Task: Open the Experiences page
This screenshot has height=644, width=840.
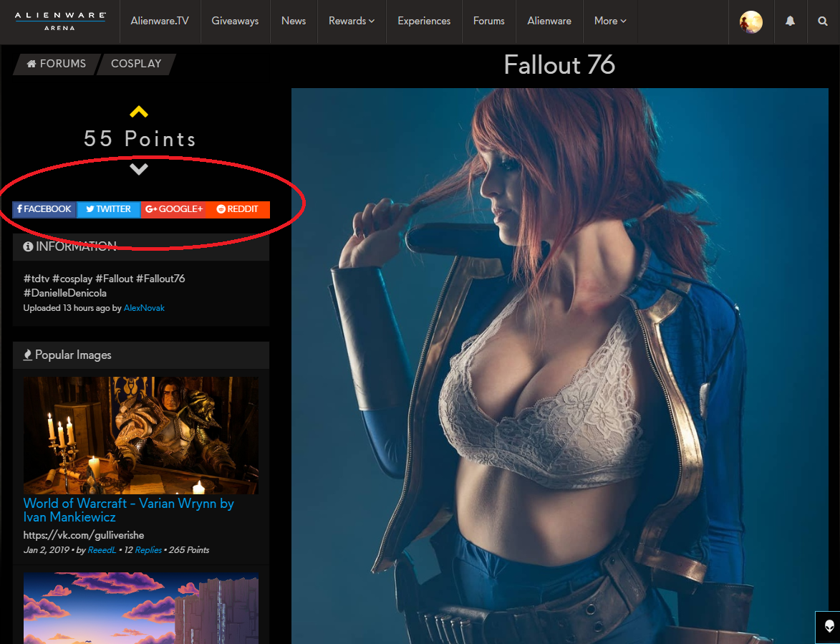Action: click(x=424, y=21)
